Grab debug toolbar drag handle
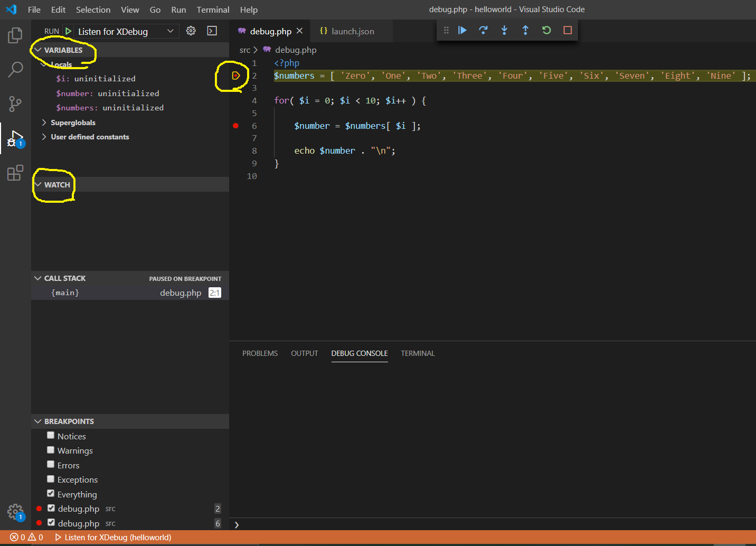Screen dimensions: 756x546 446,30
